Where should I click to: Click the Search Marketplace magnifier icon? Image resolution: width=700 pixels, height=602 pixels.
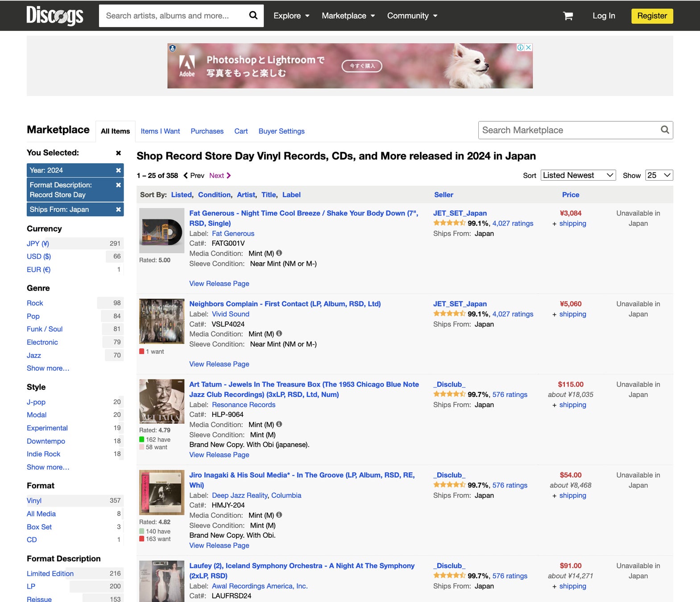665,130
